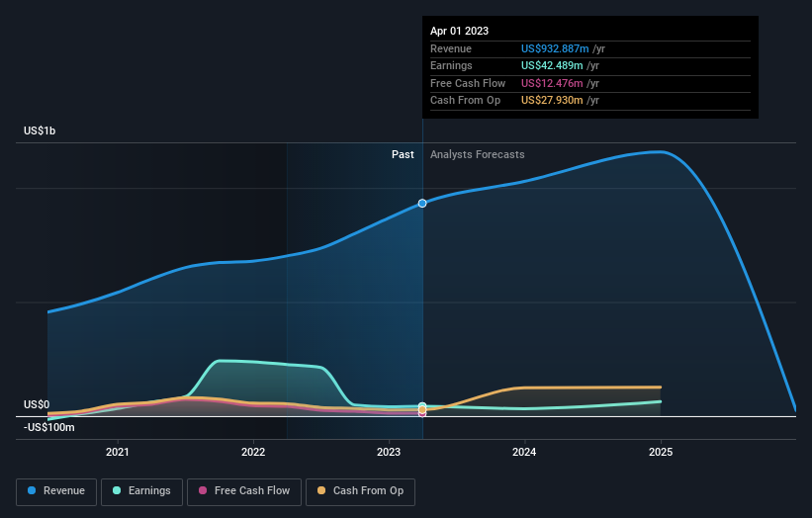Click the US$0 y-axis label
The width and height of the screenshot is (812, 518).
click(x=37, y=404)
